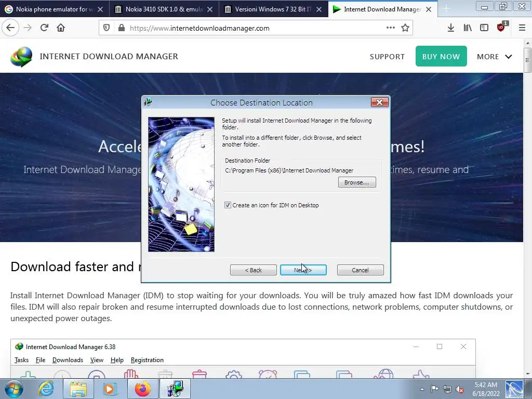Image resolution: width=532 pixels, height=399 pixels.
Task: Open the Firefox home page
Action: click(61, 28)
